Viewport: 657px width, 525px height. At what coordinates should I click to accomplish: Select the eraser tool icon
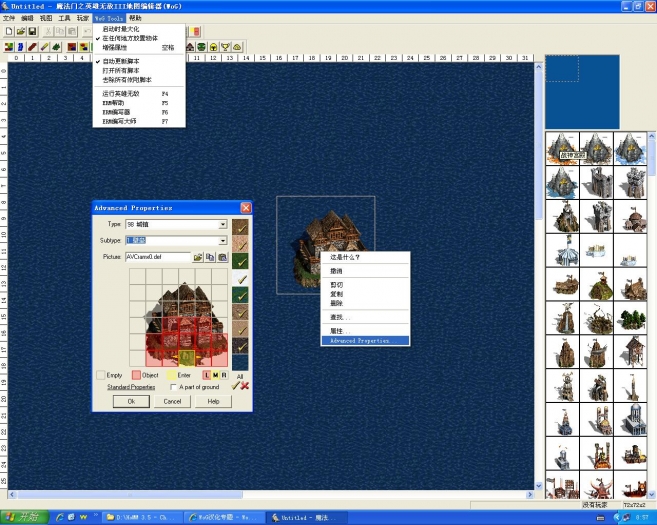[x=44, y=47]
